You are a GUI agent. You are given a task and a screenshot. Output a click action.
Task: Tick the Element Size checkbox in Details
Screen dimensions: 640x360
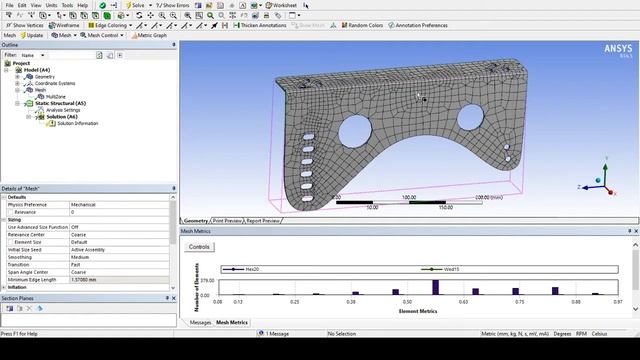11,242
